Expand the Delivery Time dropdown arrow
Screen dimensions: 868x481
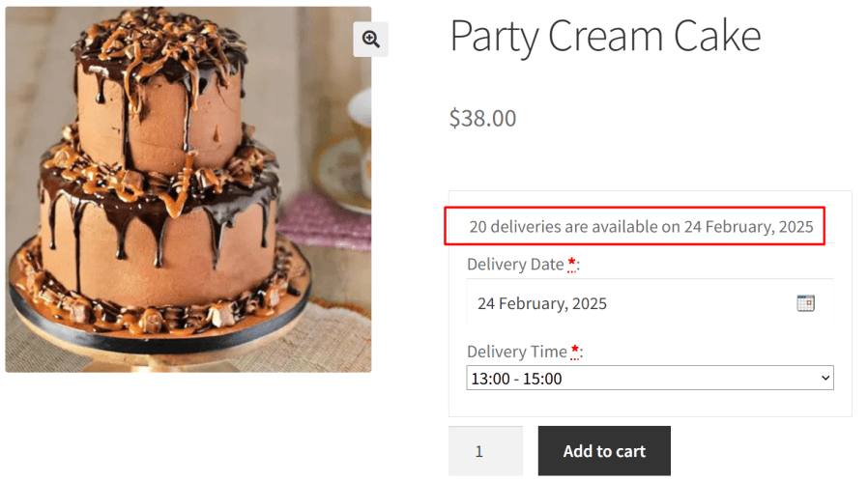tap(825, 379)
